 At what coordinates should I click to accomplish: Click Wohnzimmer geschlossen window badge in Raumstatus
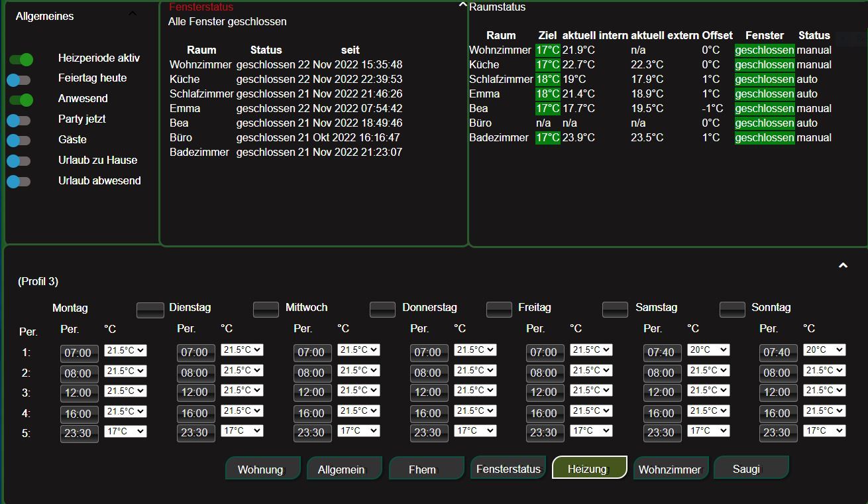tap(765, 50)
